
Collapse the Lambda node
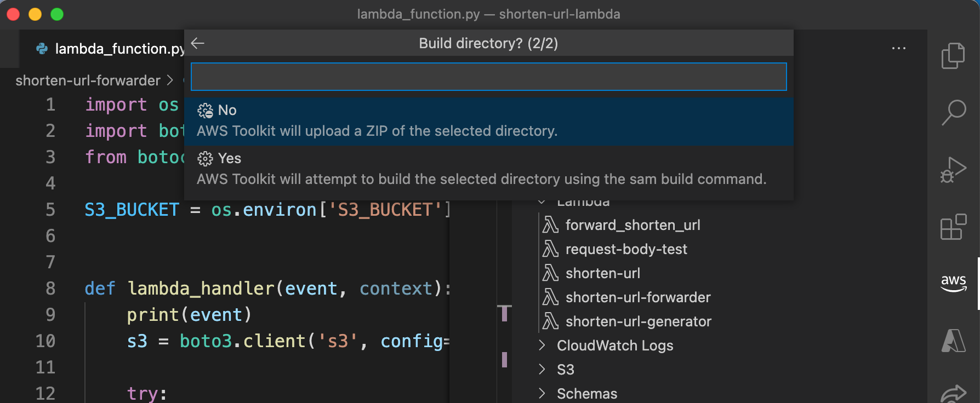coord(542,202)
